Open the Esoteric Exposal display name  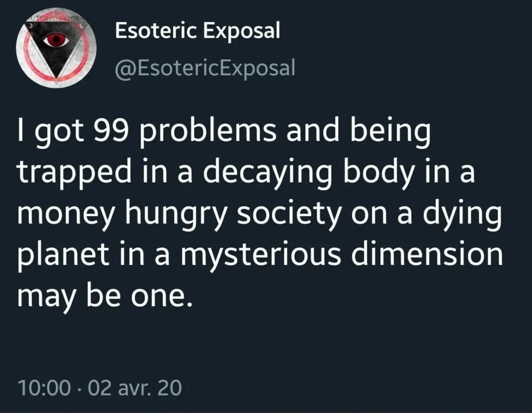tap(197, 30)
